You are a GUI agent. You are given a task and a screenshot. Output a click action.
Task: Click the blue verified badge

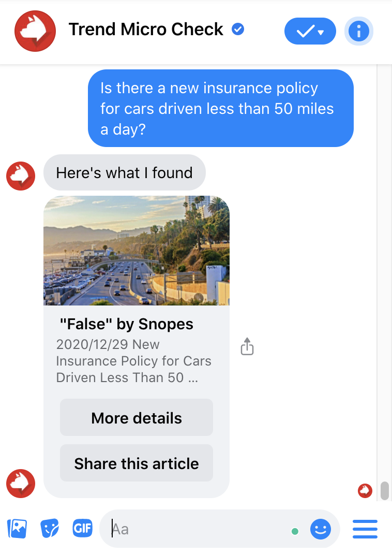(238, 30)
